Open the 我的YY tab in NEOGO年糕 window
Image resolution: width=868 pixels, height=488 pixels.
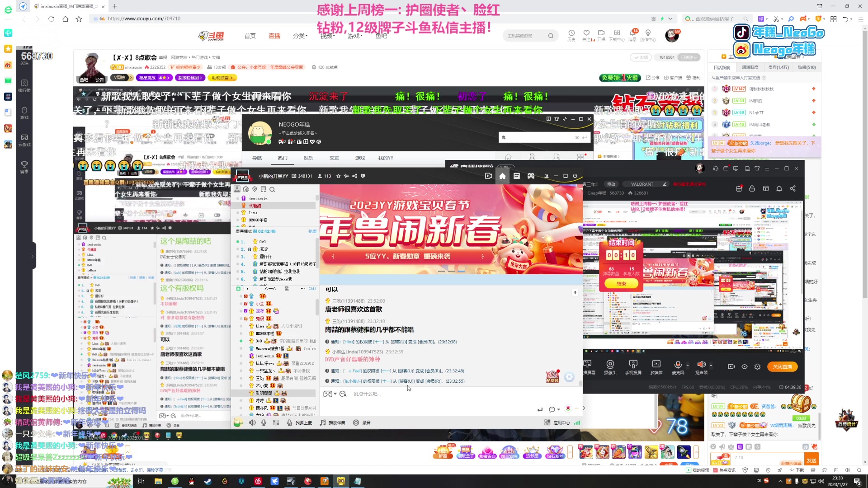[x=386, y=158]
